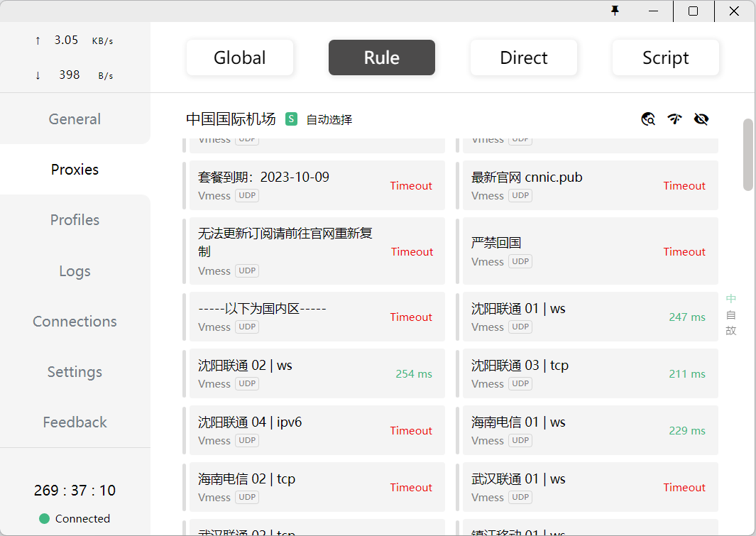
Task: Switch to Global mode
Action: (x=240, y=58)
